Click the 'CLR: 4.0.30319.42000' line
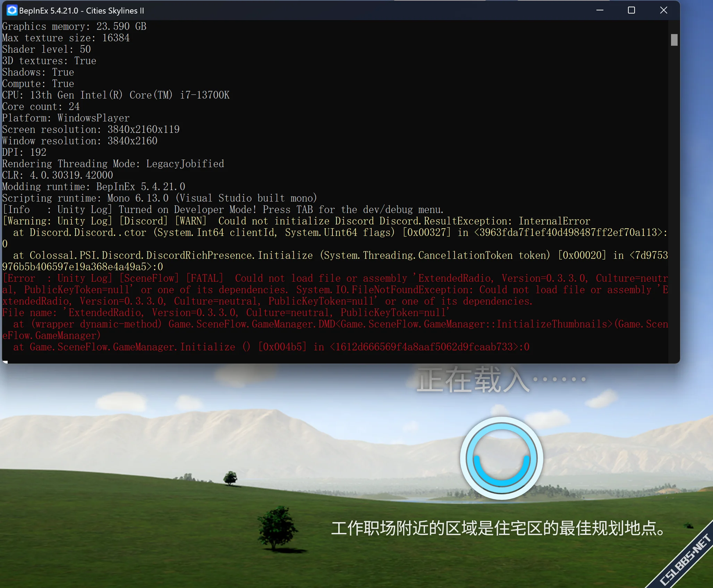Viewport: 713px width, 588px height. [x=58, y=175]
